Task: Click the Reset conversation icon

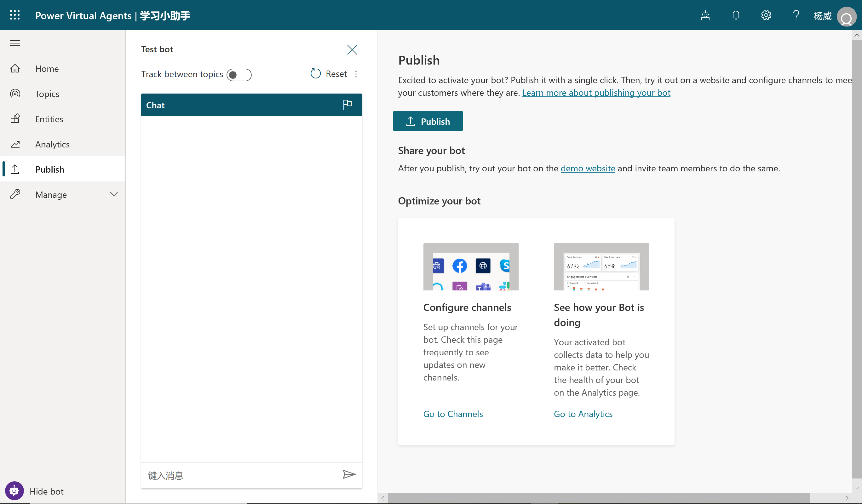Action: pos(315,74)
